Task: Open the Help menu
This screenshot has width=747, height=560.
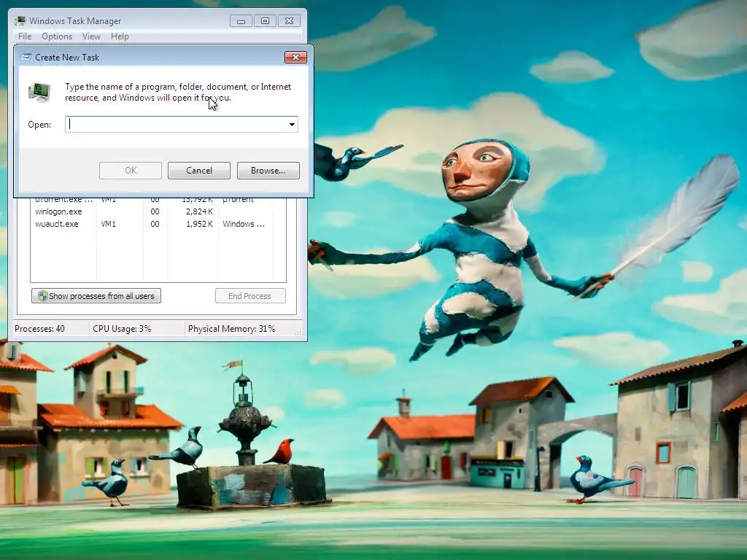Action: [x=120, y=36]
